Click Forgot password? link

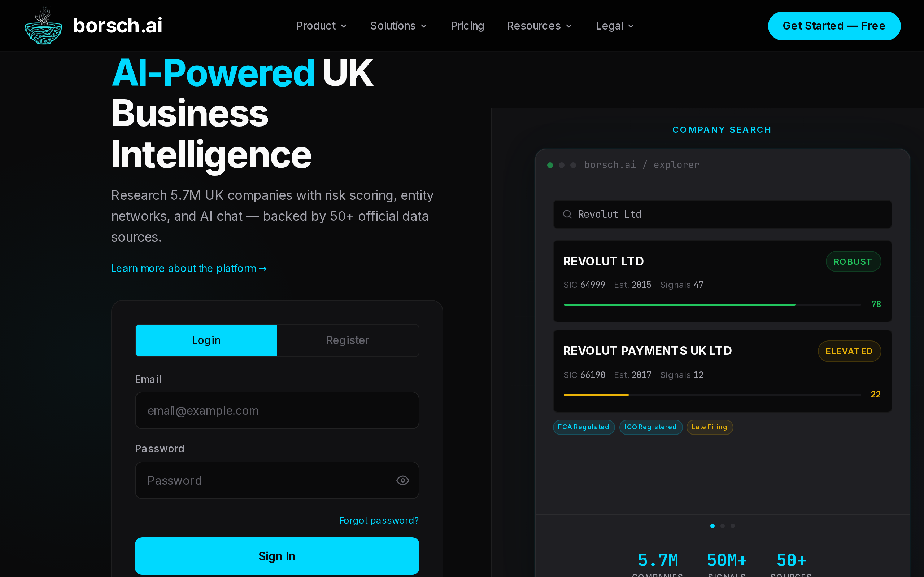point(379,520)
